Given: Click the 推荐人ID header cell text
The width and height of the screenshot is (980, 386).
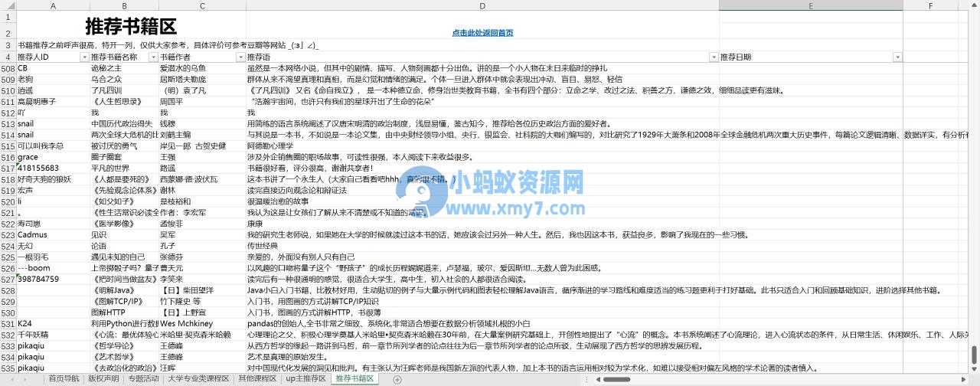Looking at the screenshot, I should 33,57.
